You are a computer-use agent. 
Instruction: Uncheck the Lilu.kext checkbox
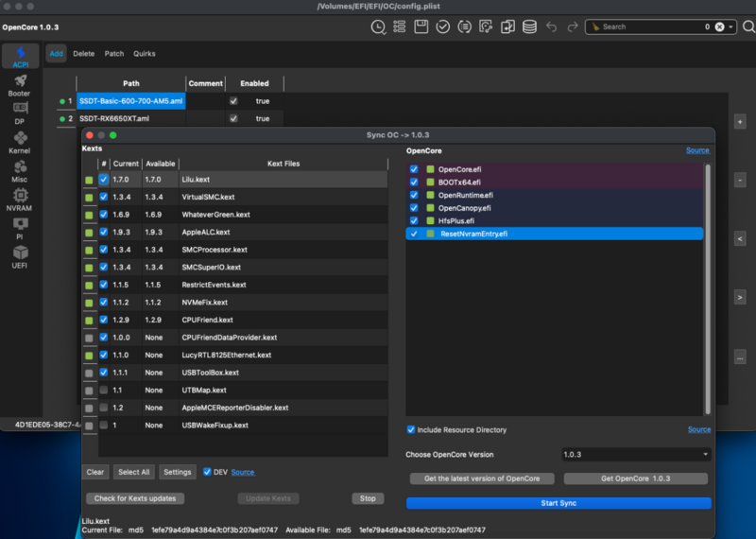click(104, 178)
